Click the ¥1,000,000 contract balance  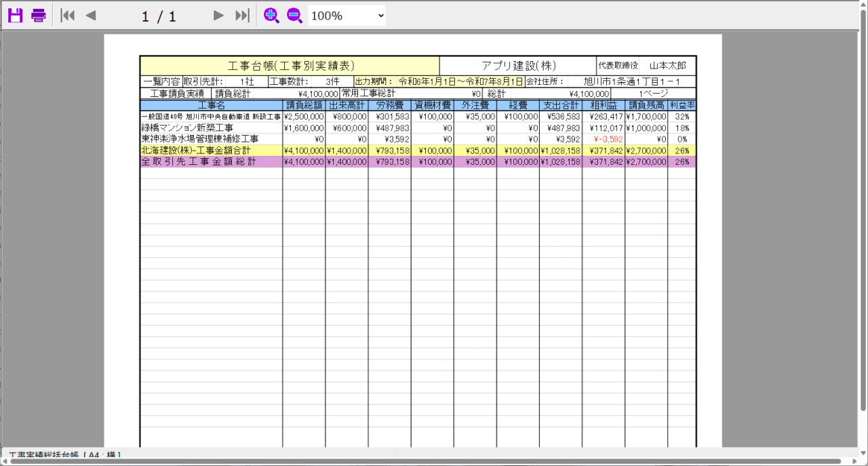pos(646,128)
